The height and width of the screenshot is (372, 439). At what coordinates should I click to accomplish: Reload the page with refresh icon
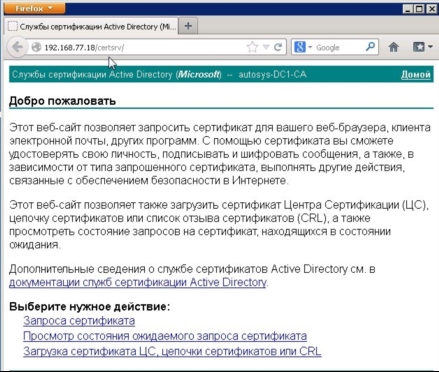[278, 47]
